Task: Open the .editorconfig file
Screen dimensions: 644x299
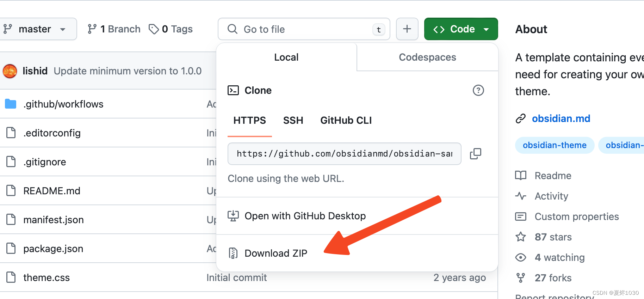Action: (x=52, y=133)
